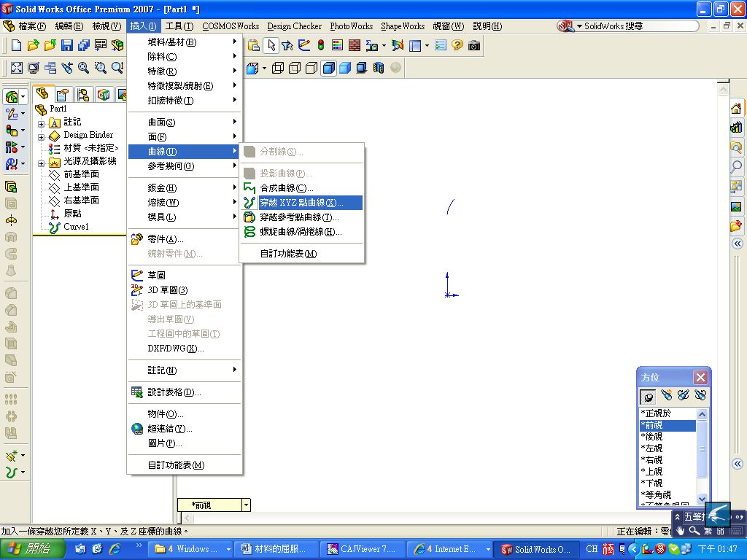Click the 開始 Start button
Viewport: 747px width, 560px height.
click(x=32, y=549)
